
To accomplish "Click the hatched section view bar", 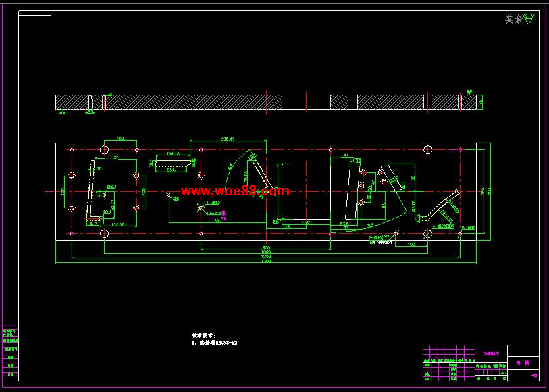I will coord(266,102).
